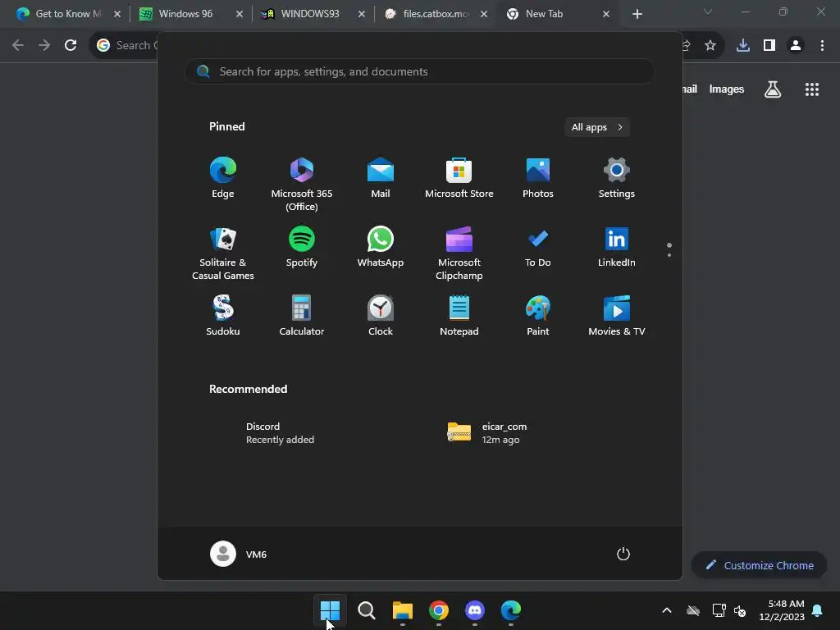Launch Sudoku game

point(223,316)
